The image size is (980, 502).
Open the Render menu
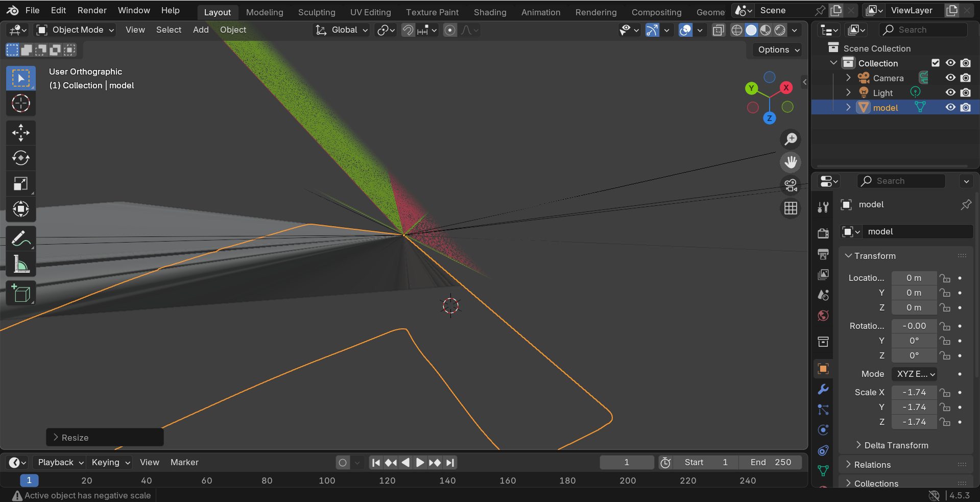[92, 10]
